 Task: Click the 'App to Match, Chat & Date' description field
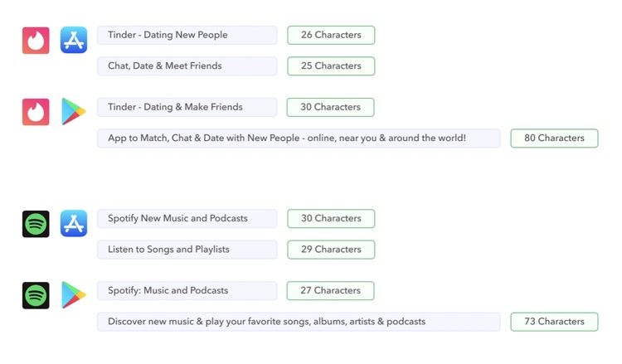coord(299,138)
